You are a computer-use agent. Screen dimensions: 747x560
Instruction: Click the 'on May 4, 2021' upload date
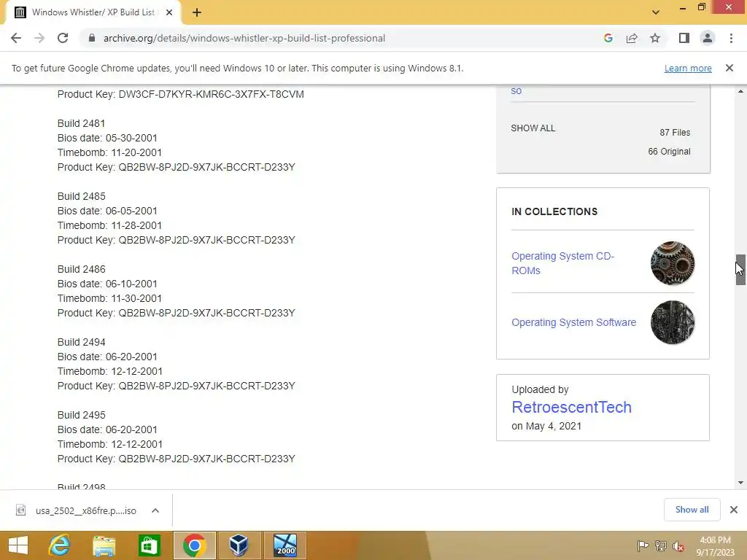546,426
